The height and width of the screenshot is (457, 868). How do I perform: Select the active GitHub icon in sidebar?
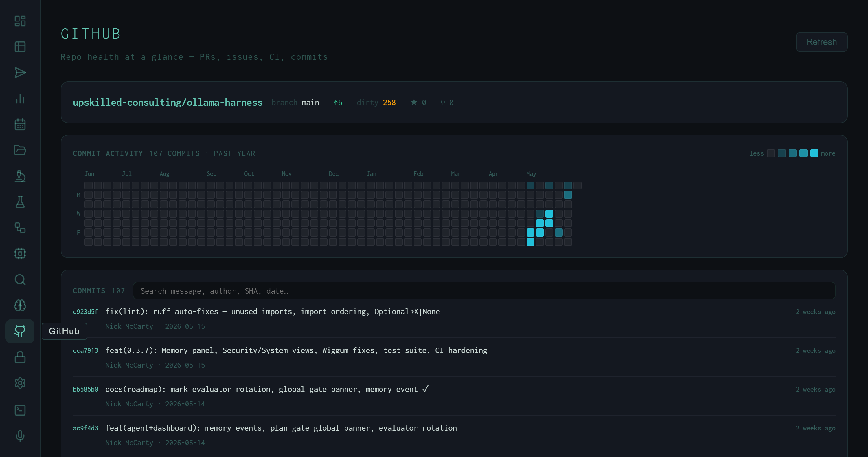pyautogui.click(x=20, y=331)
